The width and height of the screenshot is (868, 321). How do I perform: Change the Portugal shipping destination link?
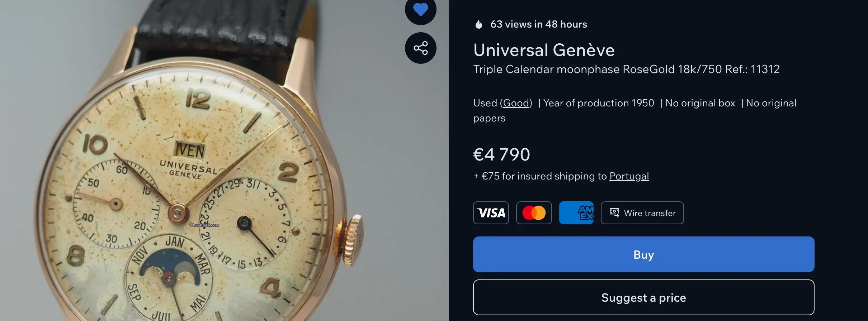(x=629, y=176)
